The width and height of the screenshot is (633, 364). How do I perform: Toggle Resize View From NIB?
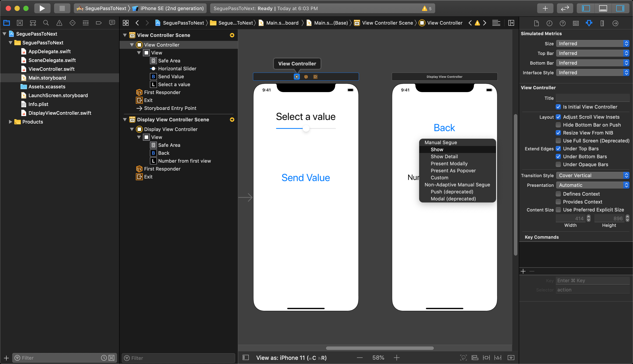(558, 133)
